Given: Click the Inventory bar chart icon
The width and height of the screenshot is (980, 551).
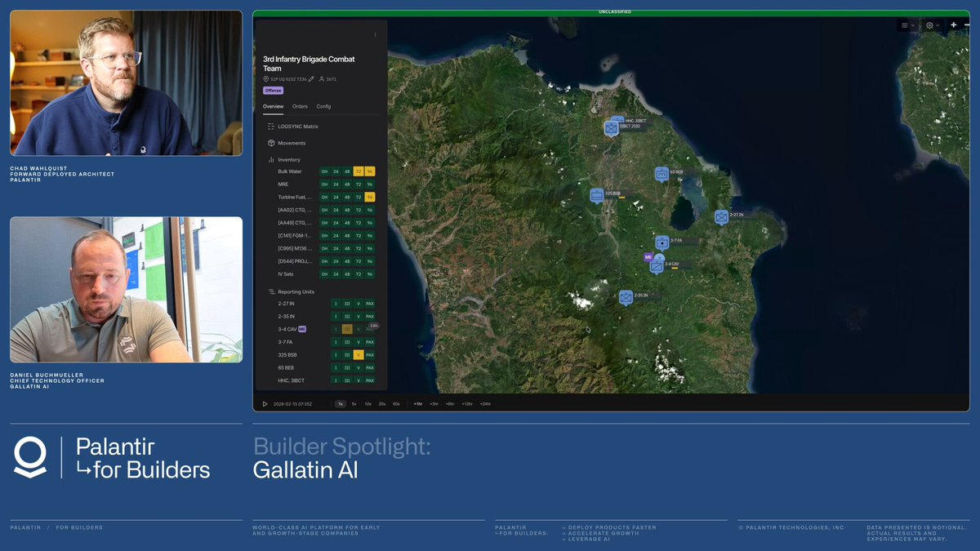Looking at the screenshot, I should pyautogui.click(x=271, y=160).
